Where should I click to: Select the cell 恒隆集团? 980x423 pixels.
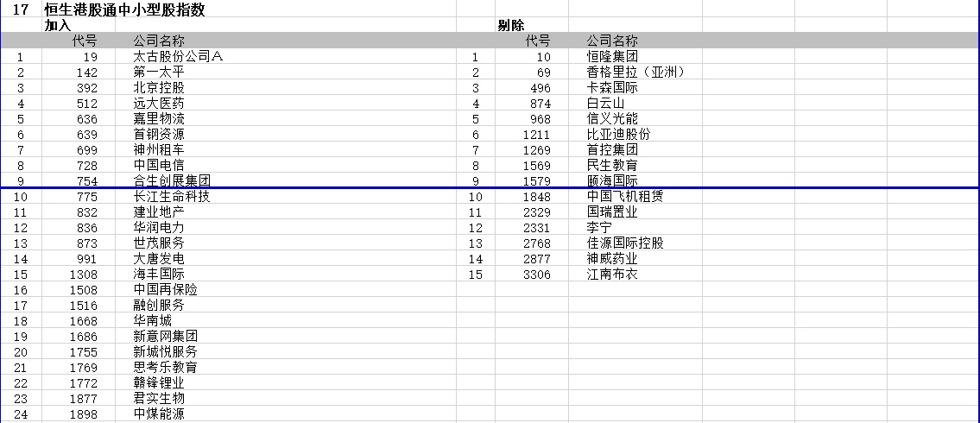[x=612, y=56]
